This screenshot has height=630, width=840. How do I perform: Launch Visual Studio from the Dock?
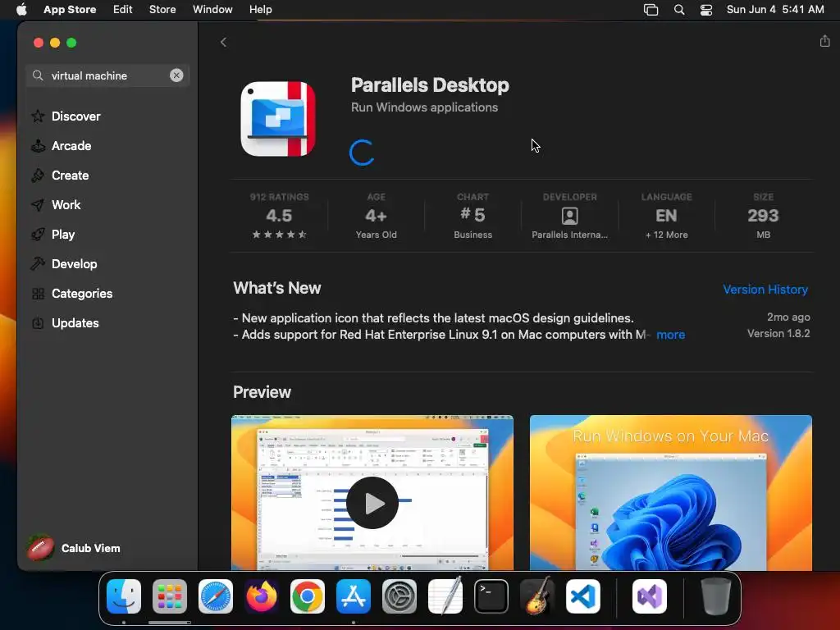click(x=650, y=596)
